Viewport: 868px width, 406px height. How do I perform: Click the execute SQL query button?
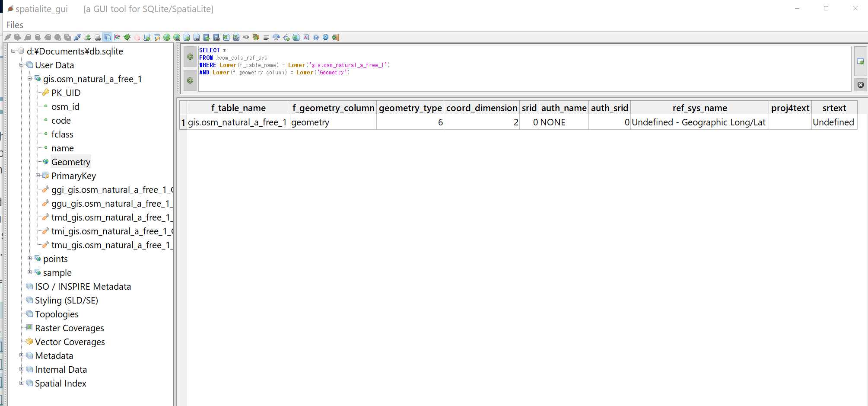pyautogui.click(x=860, y=62)
